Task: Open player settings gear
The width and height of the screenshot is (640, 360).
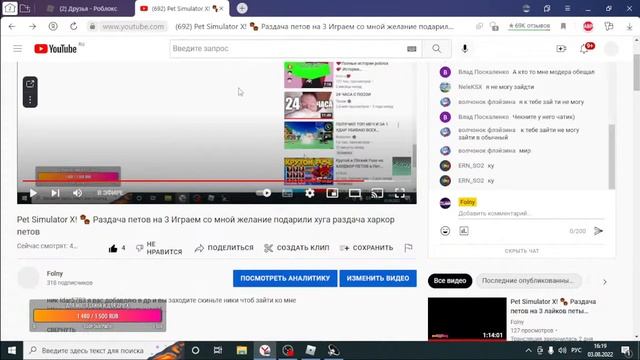Action: tap(310, 193)
